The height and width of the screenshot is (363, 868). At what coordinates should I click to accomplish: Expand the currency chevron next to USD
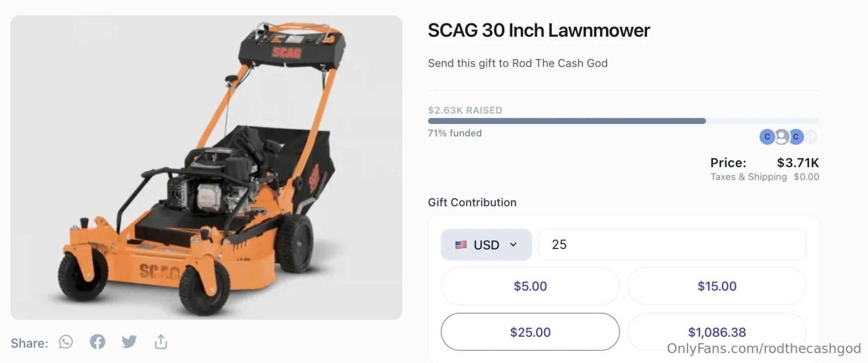pos(513,244)
